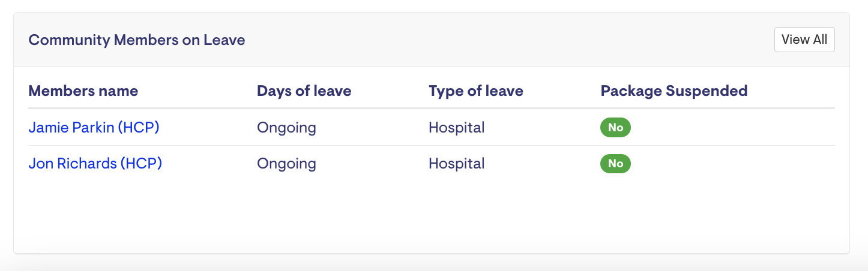This screenshot has width=868, height=271.
Task: Click the Days of leave column header
Action: [x=304, y=91]
